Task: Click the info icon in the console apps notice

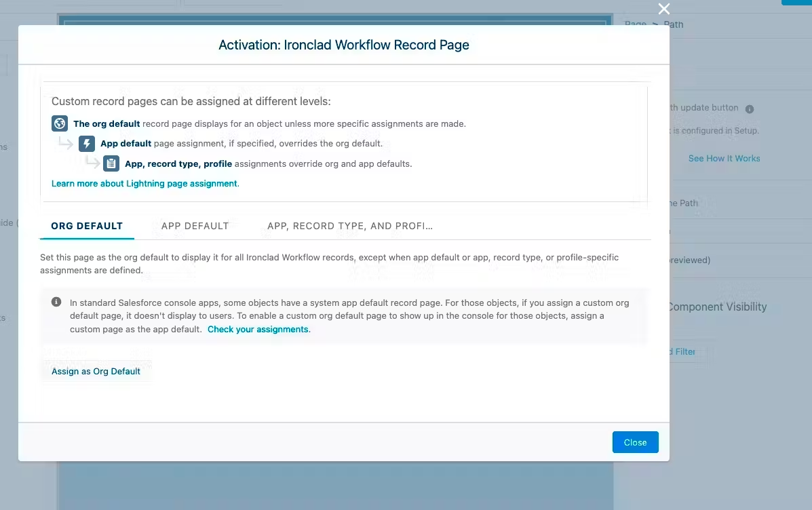Action: (57, 301)
